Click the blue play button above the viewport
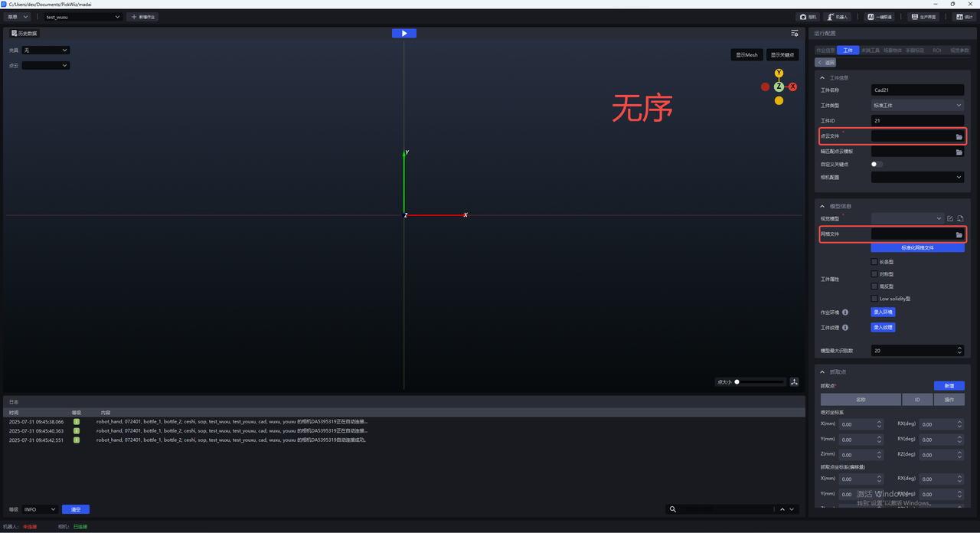Viewport: 980px width, 533px height. 403,33
